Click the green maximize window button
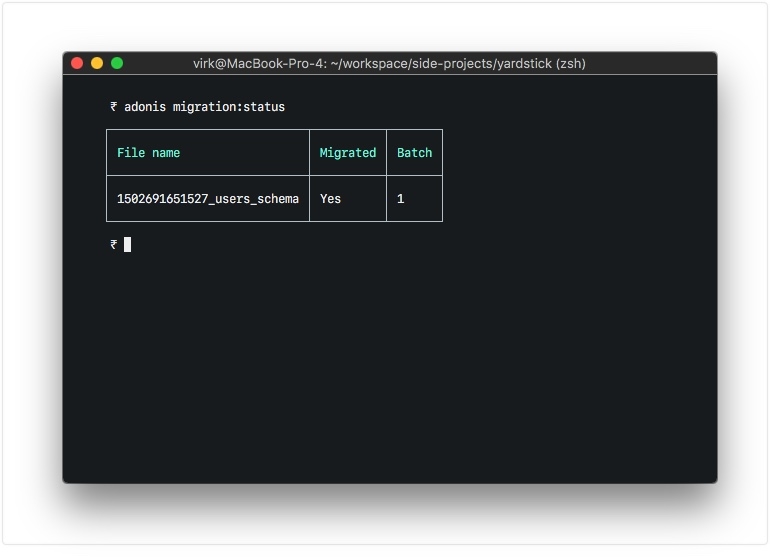This screenshot has width=770, height=557. pos(117,63)
